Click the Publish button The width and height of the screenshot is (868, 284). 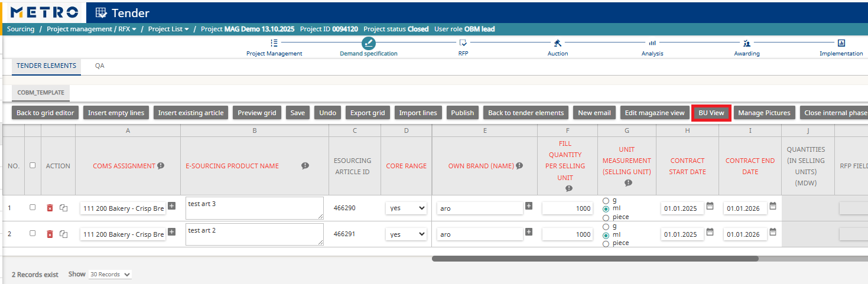[x=462, y=113]
